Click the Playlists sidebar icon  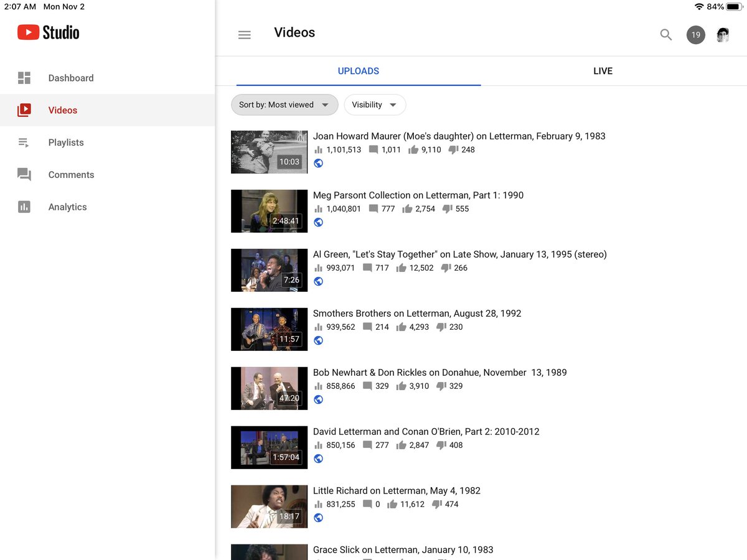24,142
